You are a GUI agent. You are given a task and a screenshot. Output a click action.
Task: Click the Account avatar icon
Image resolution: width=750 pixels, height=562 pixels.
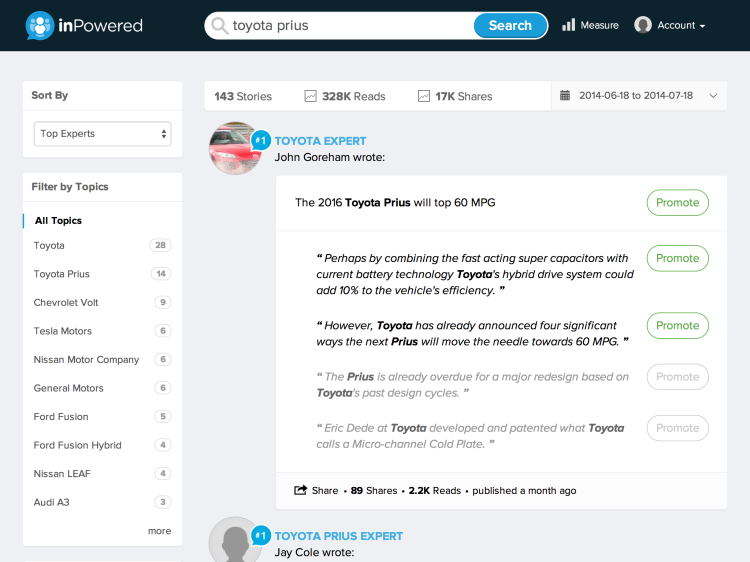643,25
